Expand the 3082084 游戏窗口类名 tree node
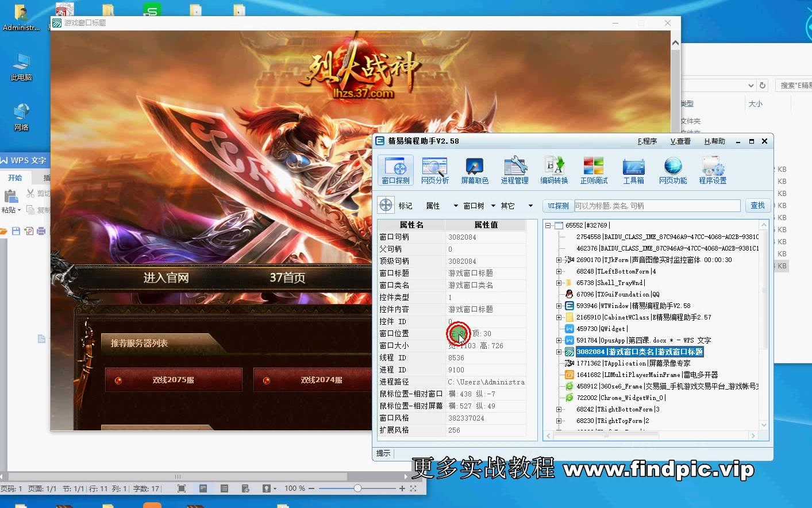 tap(559, 352)
